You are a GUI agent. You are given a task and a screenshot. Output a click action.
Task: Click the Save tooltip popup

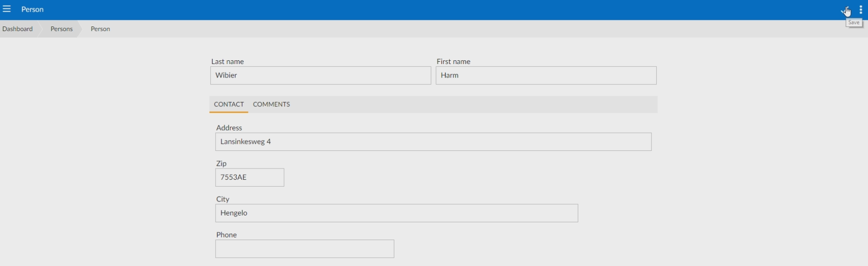pos(854,23)
